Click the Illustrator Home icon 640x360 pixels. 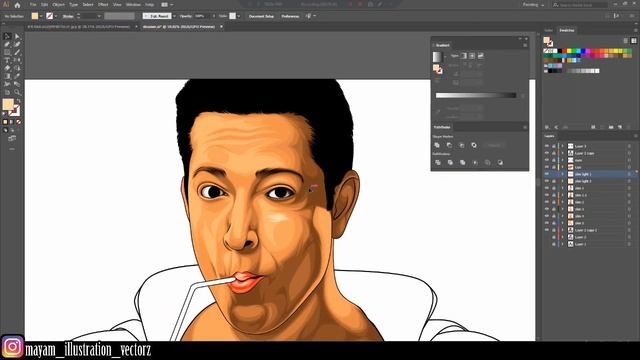(x=18, y=5)
